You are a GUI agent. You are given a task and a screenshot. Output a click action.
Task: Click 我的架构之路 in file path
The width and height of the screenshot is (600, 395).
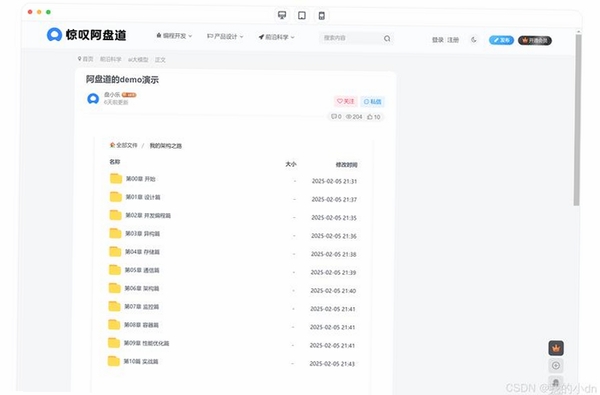click(165, 146)
